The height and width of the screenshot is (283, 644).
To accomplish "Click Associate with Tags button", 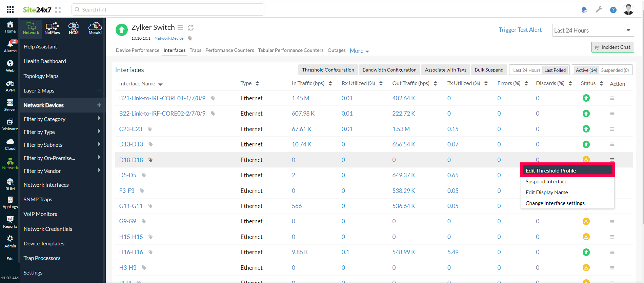I will pyautogui.click(x=446, y=70).
